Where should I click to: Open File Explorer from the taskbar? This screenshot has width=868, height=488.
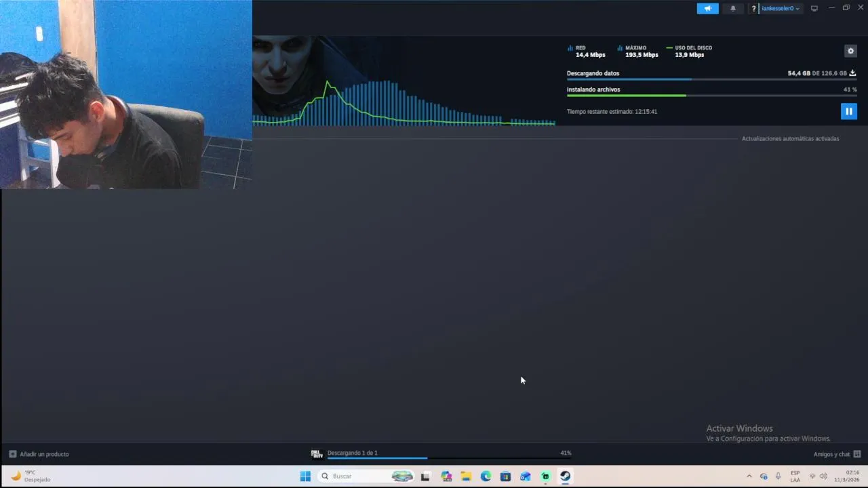(x=466, y=476)
